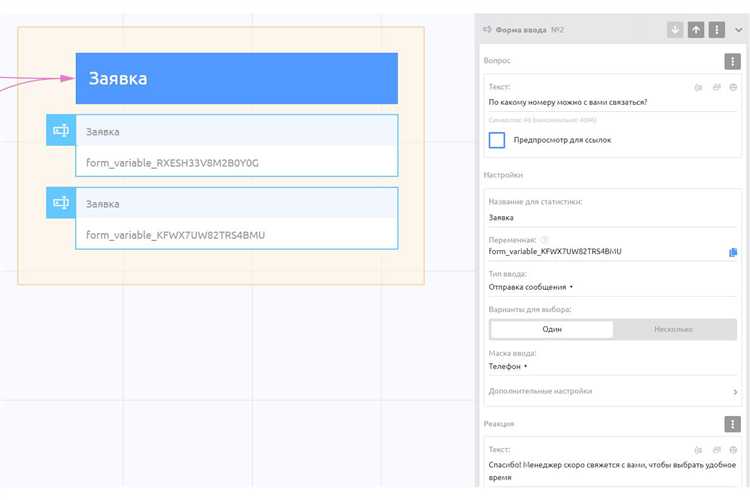This screenshot has height=500, width=750.
Task: Click the Форма ввода header icon
Action: click(487, 30)
